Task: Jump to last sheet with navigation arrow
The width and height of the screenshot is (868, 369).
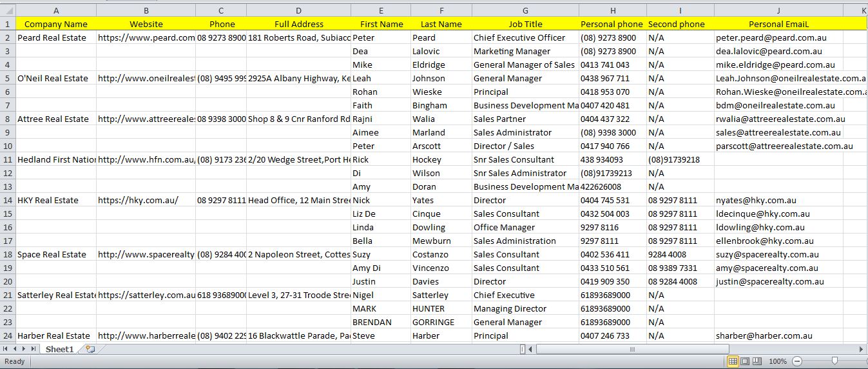Action: coord(35,349)
